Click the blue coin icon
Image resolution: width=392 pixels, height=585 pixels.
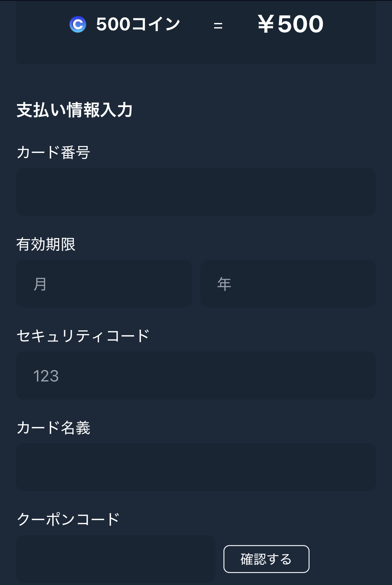pyautogui.click(x=78, y=24)
